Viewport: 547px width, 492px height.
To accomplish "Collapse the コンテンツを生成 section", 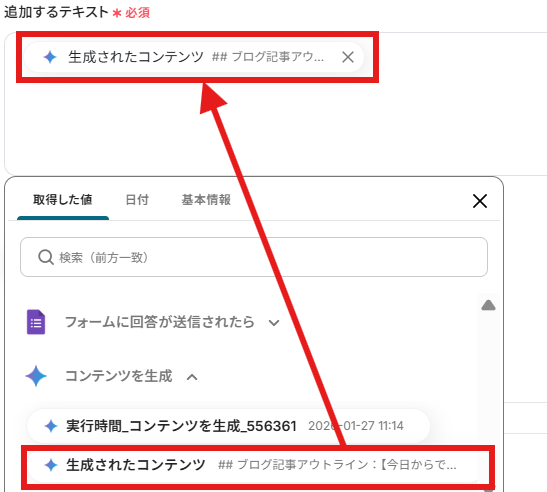I will pyautogui.click(x=119, y=376).
